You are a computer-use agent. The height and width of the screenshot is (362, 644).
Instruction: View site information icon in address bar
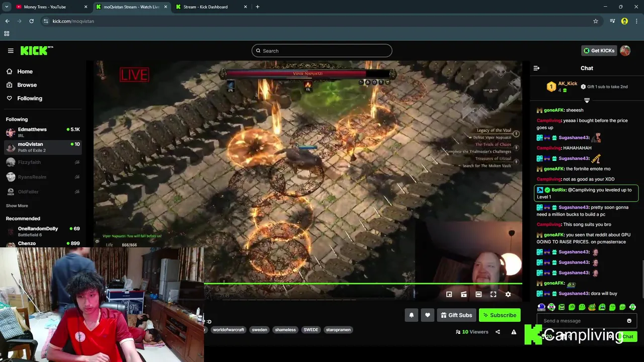46,21
